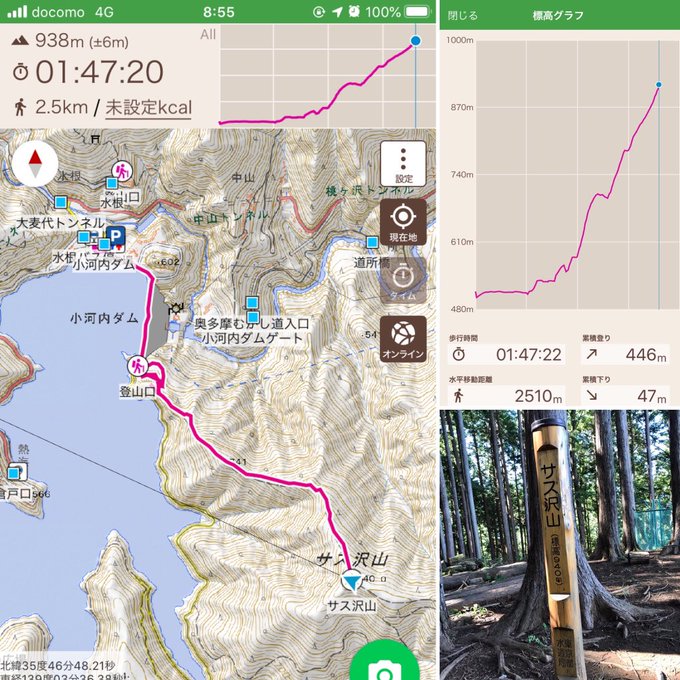The width and height of the screenshot is (680, 680).
Task: Open the サス沢山 signpost photo
Action: pyautogui.click(x=560, y=545)
